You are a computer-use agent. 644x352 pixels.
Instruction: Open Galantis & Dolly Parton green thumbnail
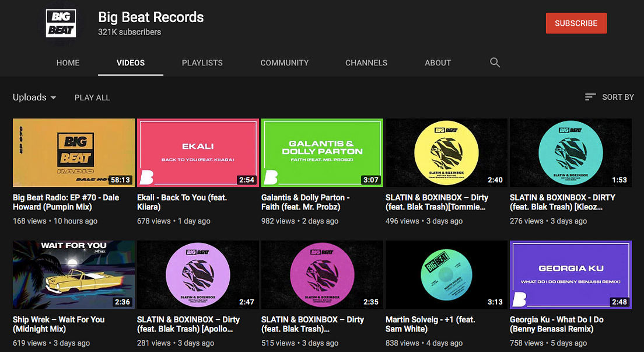click(322, 152)
